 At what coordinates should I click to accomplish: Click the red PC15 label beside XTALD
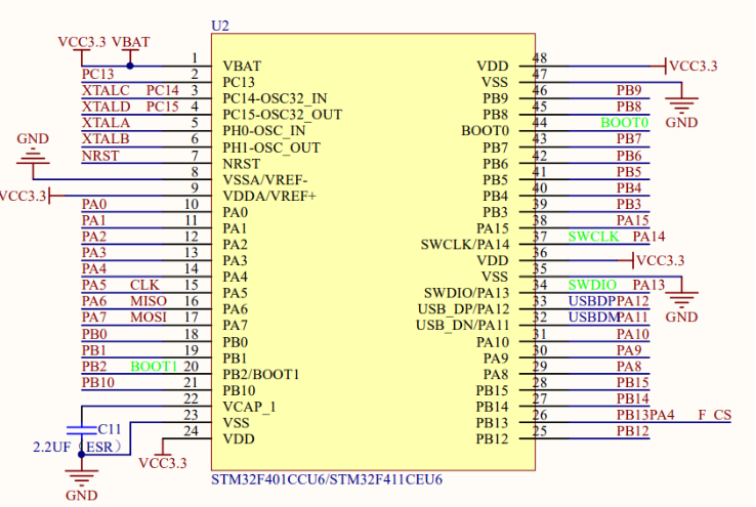(162, 107)
